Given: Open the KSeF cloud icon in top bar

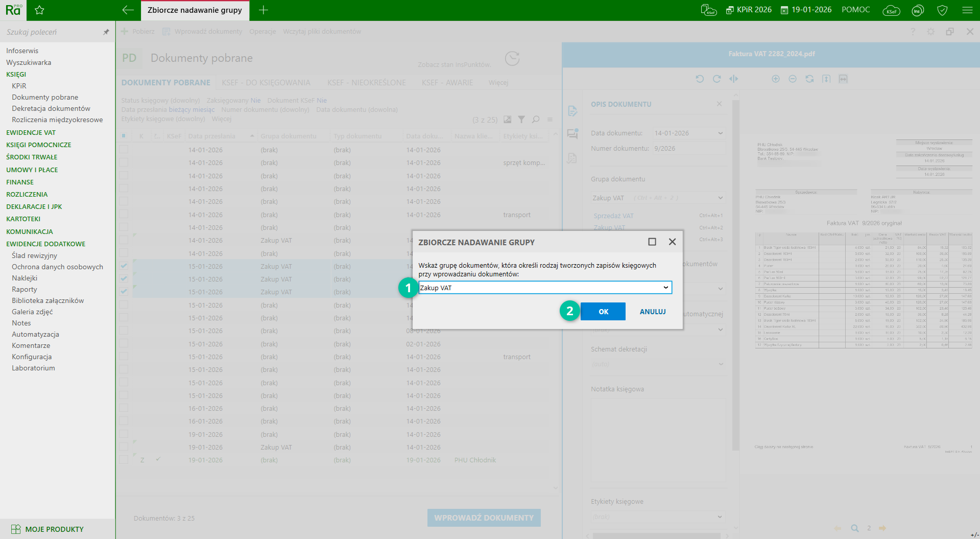Looking at the screenshot, I should [891, 10].
